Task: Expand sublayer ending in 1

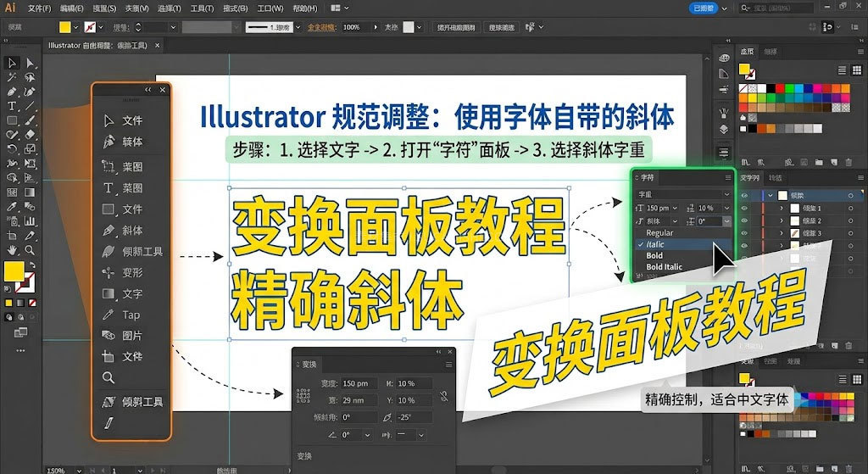Action: click(x=782, y=209)
